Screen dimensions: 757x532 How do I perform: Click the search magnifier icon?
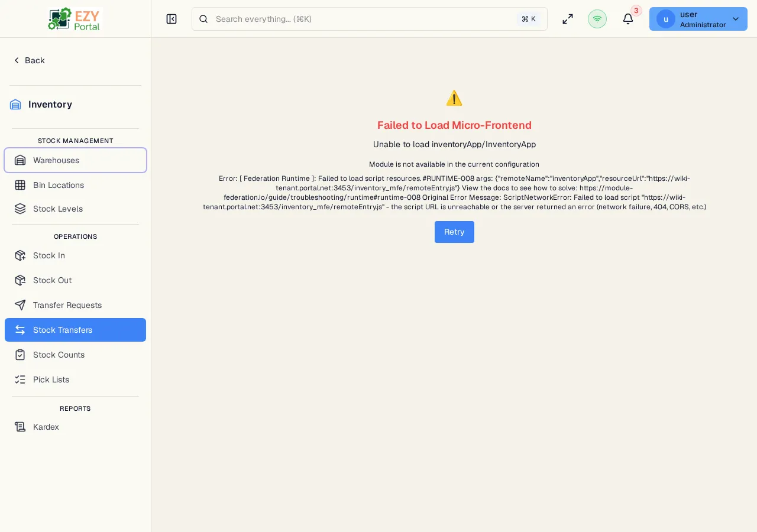coord(203,19)
